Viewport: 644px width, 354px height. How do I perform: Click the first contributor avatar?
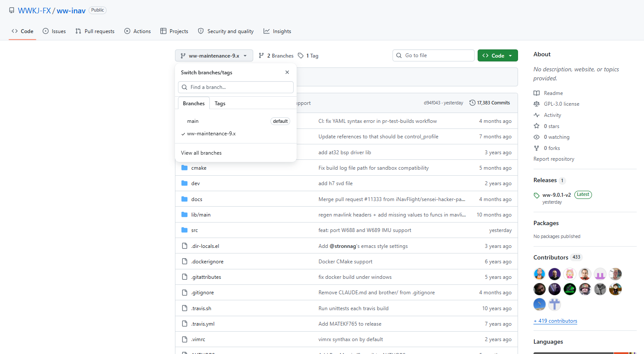point(540,274)
